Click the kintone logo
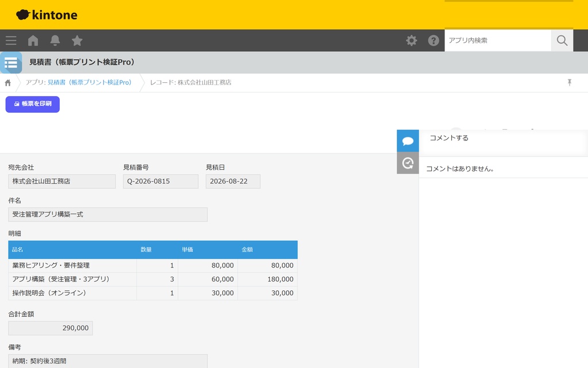 coord(47,14)
